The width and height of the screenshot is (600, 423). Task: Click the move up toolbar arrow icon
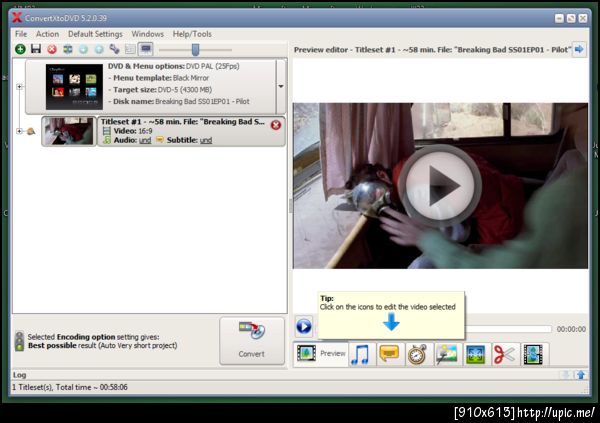click(99, 49)
